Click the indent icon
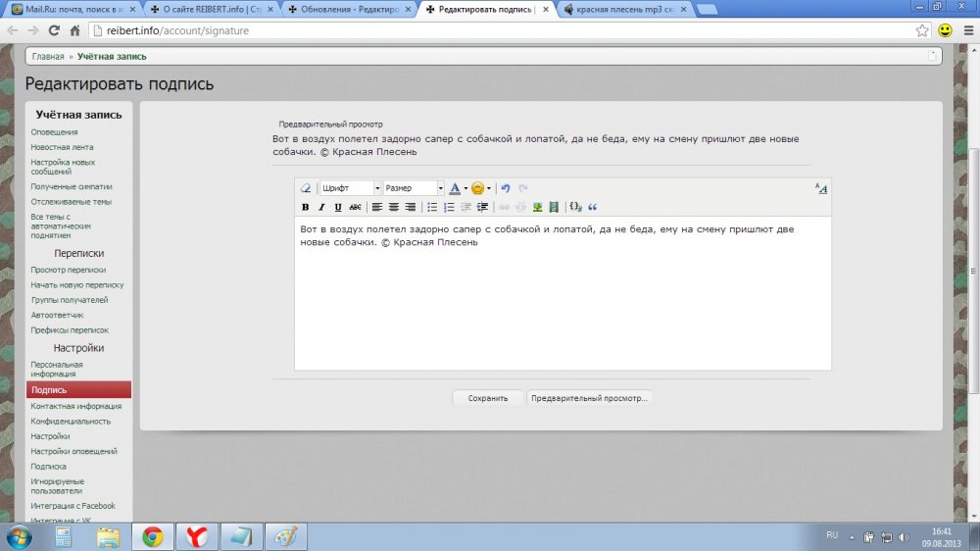 pos(482,207)
